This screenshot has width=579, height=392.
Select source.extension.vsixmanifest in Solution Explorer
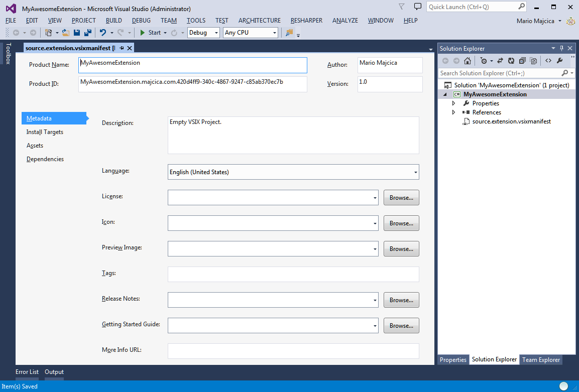click(x=511, y=121)
